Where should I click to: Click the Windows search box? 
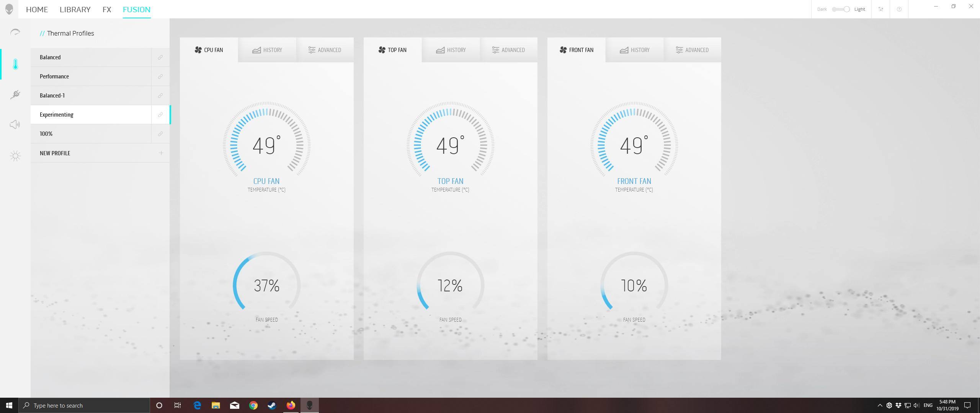click(x=84, y=405)
